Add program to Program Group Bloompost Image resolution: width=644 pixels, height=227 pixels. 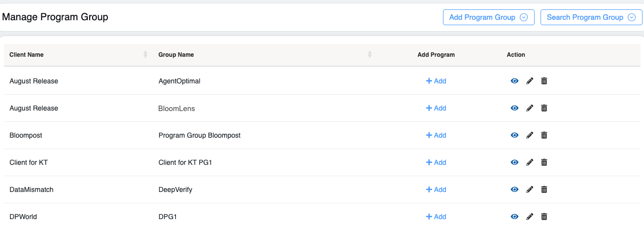click(x=436, y=135)
